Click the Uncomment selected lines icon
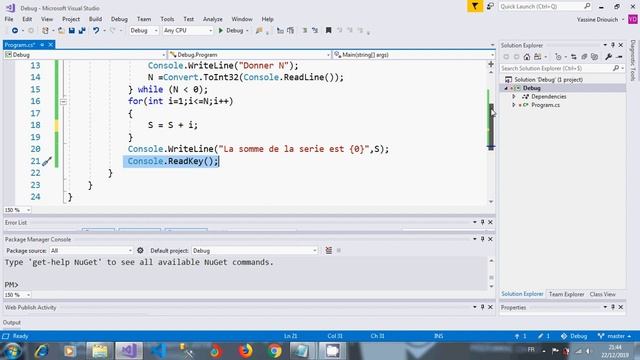 point(315,31)
